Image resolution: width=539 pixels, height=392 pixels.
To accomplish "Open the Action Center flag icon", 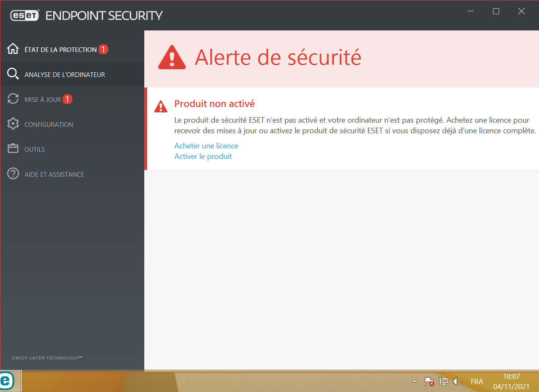I will tap(429, 381).
